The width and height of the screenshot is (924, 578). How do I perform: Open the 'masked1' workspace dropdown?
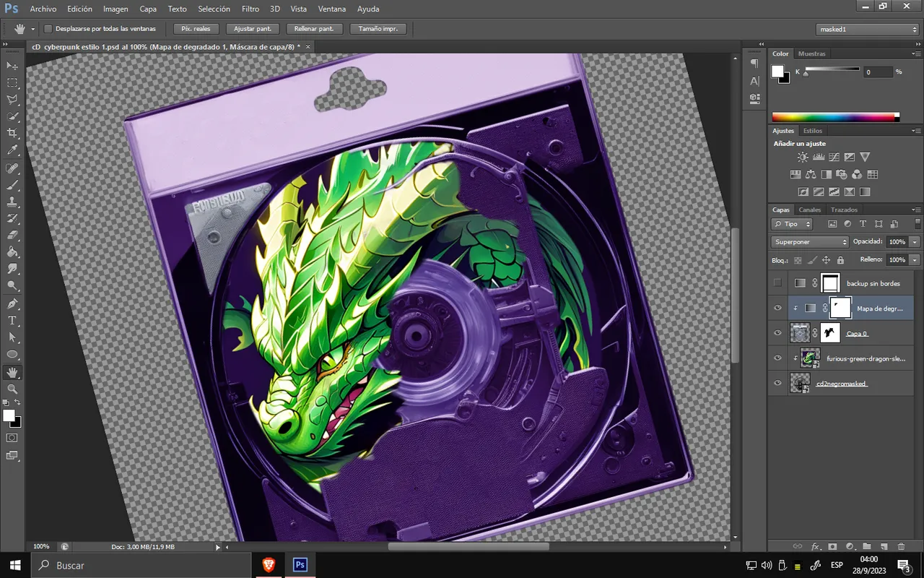pyautogui.click(x=868, y=29)
